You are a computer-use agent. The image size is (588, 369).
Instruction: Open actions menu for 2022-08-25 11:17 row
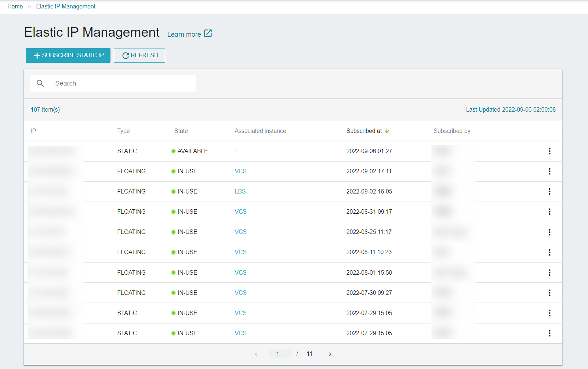549,232
